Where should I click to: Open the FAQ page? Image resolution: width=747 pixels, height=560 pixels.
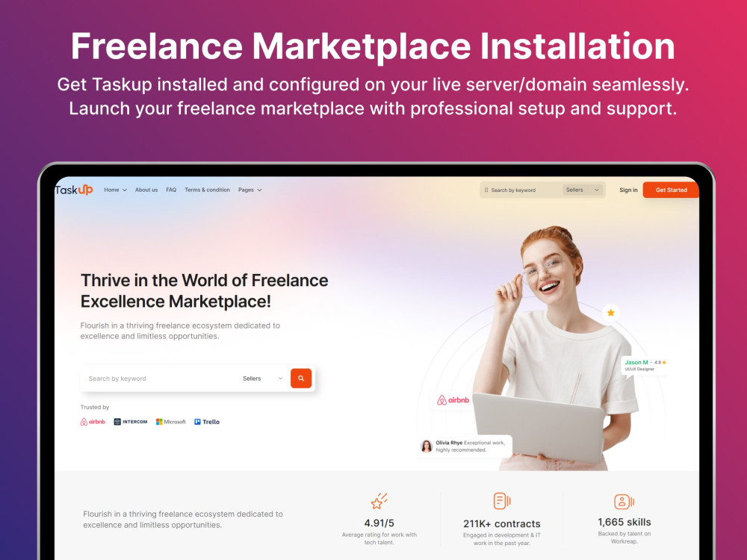click(171, 190)
